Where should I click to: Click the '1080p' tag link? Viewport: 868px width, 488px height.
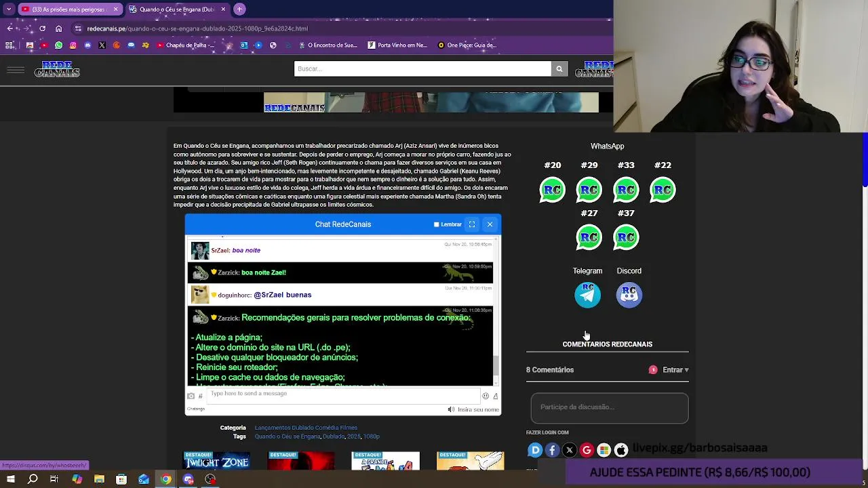372,436
